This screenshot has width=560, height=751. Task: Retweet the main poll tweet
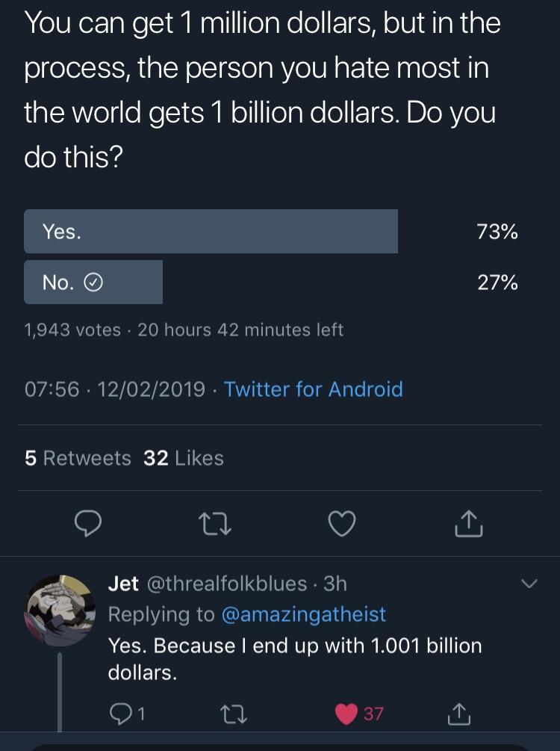click(x=215, y=524)
